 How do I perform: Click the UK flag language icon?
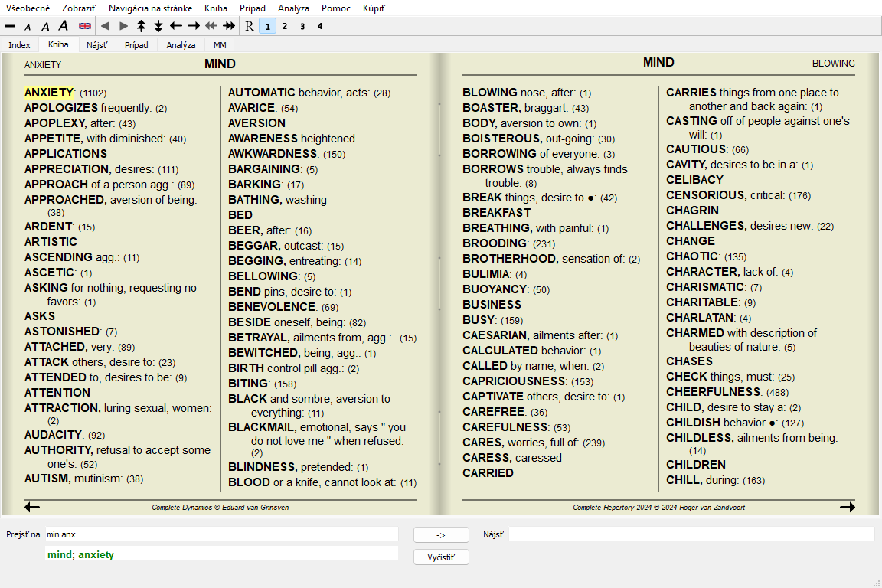point(85,26)
